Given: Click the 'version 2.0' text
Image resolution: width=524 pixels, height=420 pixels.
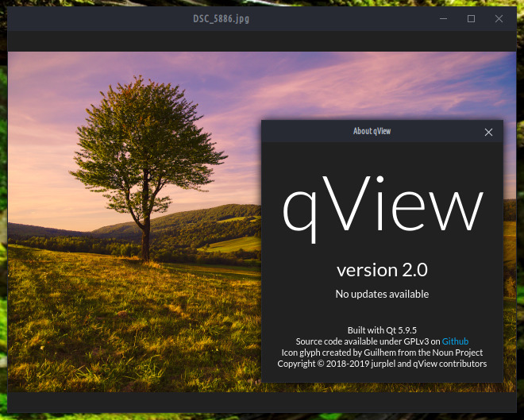Looking at the screenshot, I should point(382,270).
